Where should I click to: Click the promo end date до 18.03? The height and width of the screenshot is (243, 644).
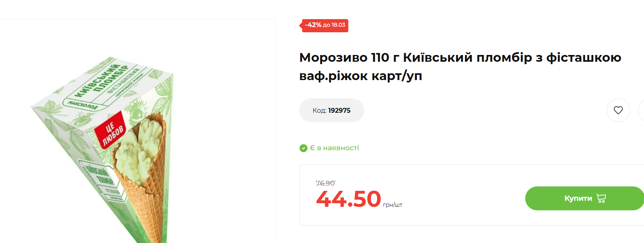coord(334,25)
